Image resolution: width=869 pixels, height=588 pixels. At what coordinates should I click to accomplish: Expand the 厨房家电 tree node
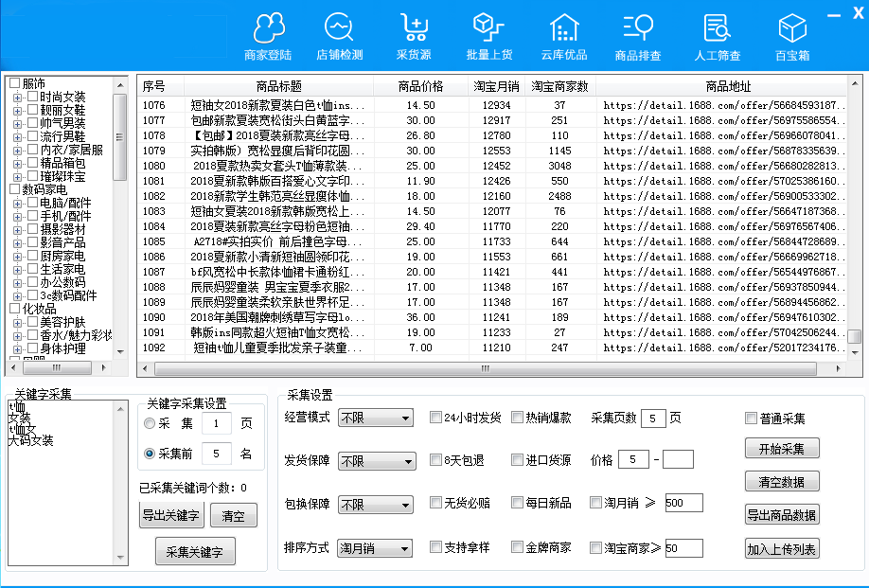coord(18,257)
